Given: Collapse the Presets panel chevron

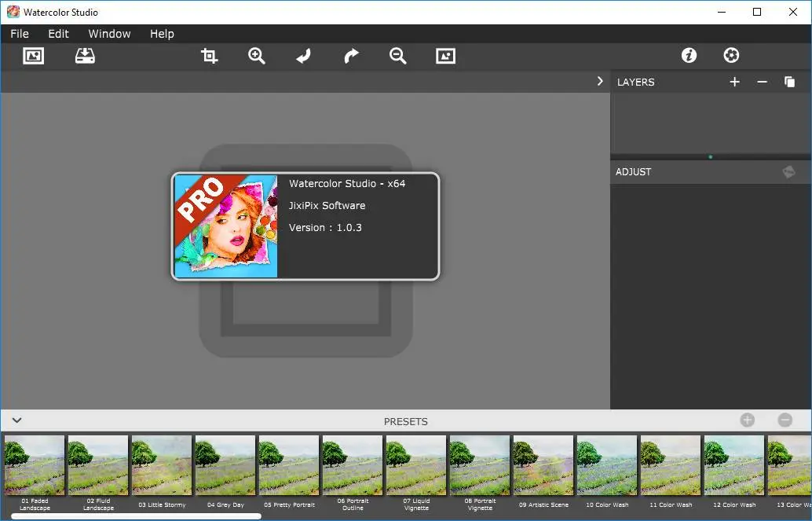Looking at the screenshot, I should coord(17,420).
